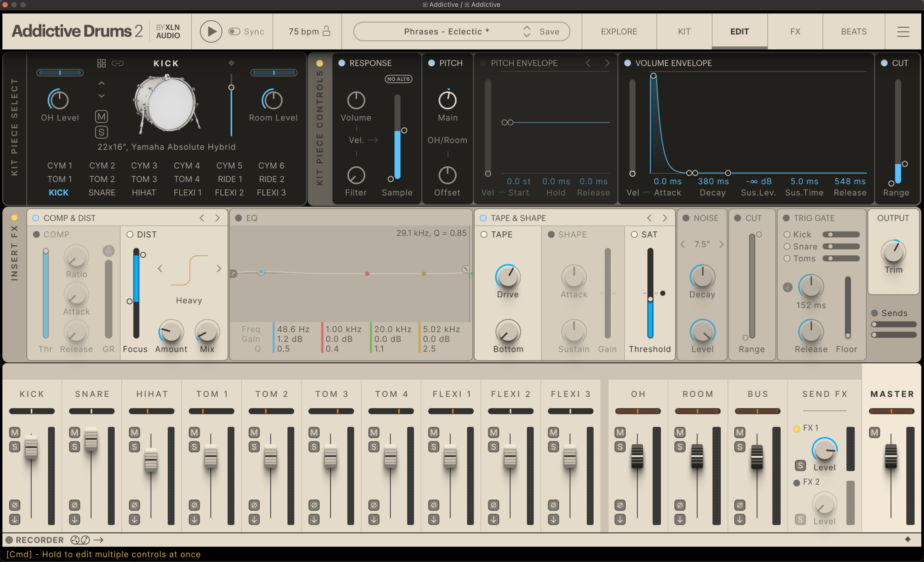Mute the MASTER channel
Screen dimensions: 924x562
tap(875, 433)
